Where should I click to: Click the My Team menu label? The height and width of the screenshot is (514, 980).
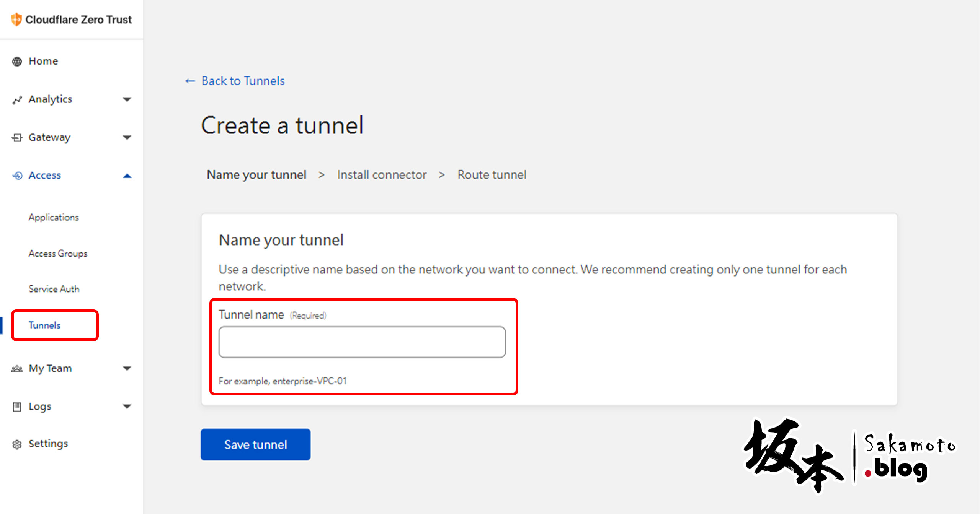click(x=50, y=369)
